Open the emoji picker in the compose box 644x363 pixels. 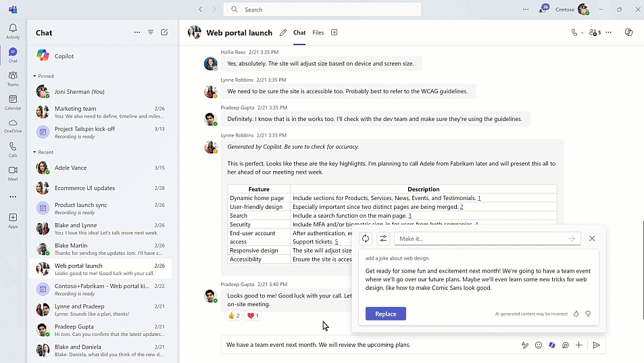tap(539, 345)
